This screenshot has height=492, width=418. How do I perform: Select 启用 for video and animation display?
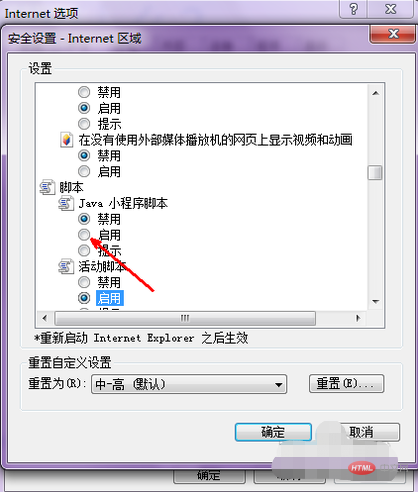coord(84,171)
